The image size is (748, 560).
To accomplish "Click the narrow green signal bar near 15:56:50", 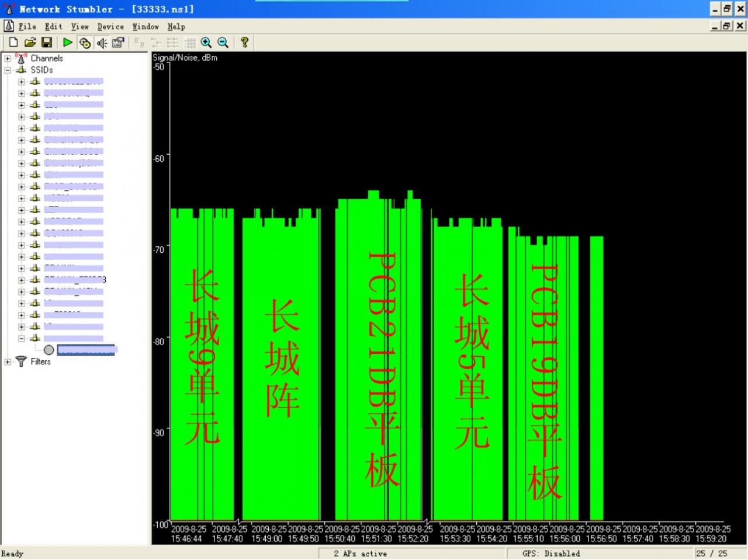I will 597,378.
